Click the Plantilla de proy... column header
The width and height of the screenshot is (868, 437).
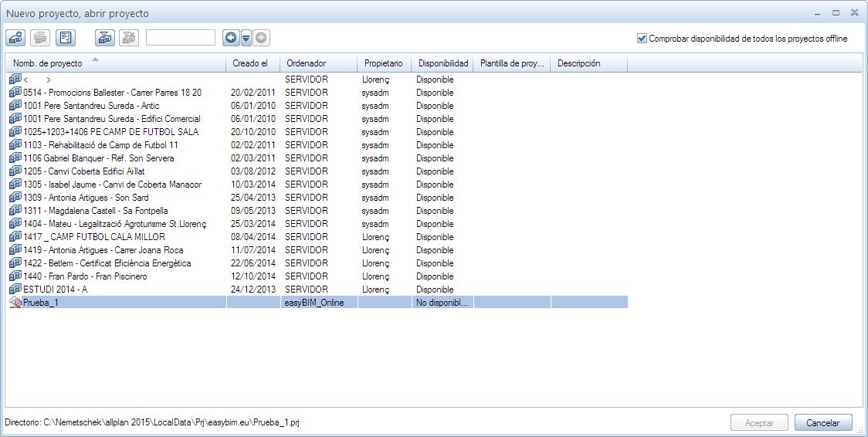point(512,63)
